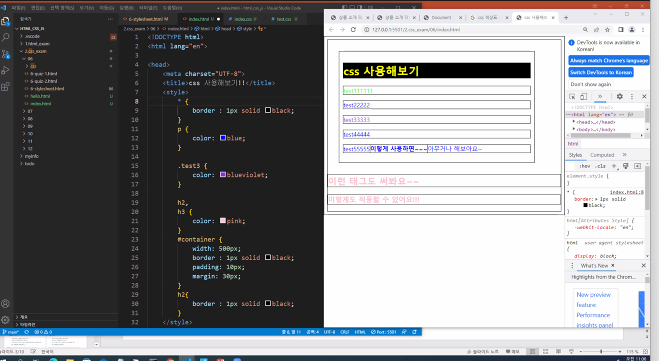659x361 pixels.
Task: Click Port : 5501 in VS Code status bar
Action: (384, 332)
